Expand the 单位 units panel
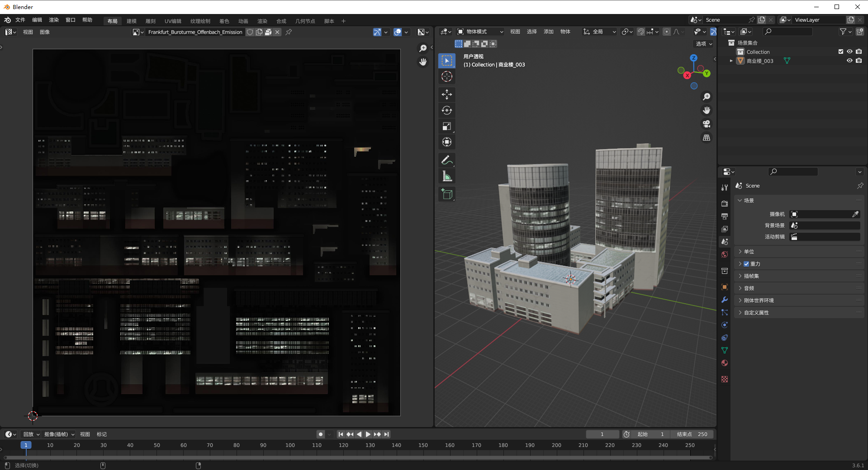Viewport: 868px width, 470px height. pos(749,252)
